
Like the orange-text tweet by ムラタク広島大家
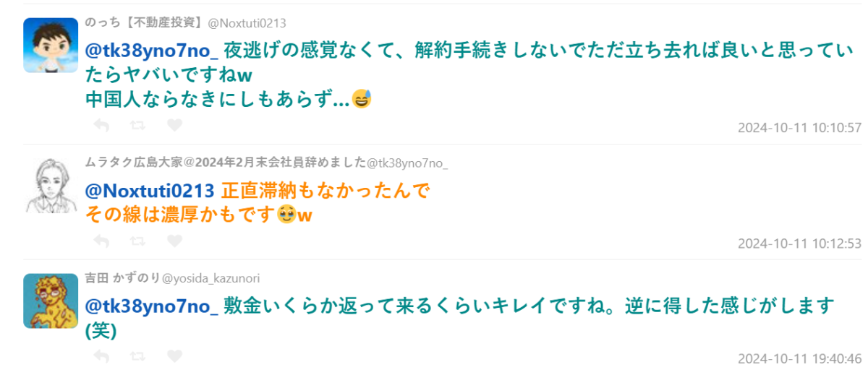pyautogui.click(x=174, y=241)
